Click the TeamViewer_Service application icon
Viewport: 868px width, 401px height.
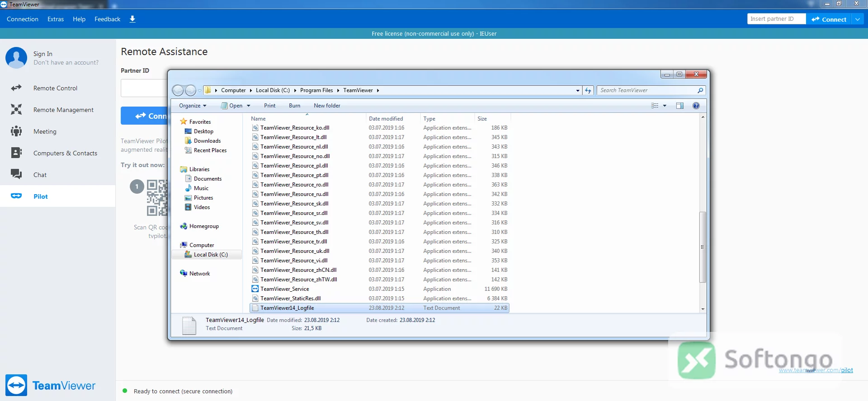coord(255,289)
